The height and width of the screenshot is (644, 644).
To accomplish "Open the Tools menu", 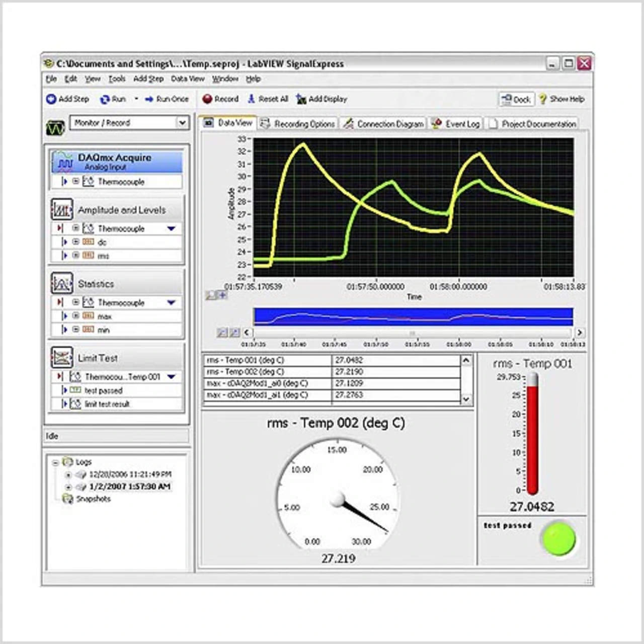I will point(117,79).
